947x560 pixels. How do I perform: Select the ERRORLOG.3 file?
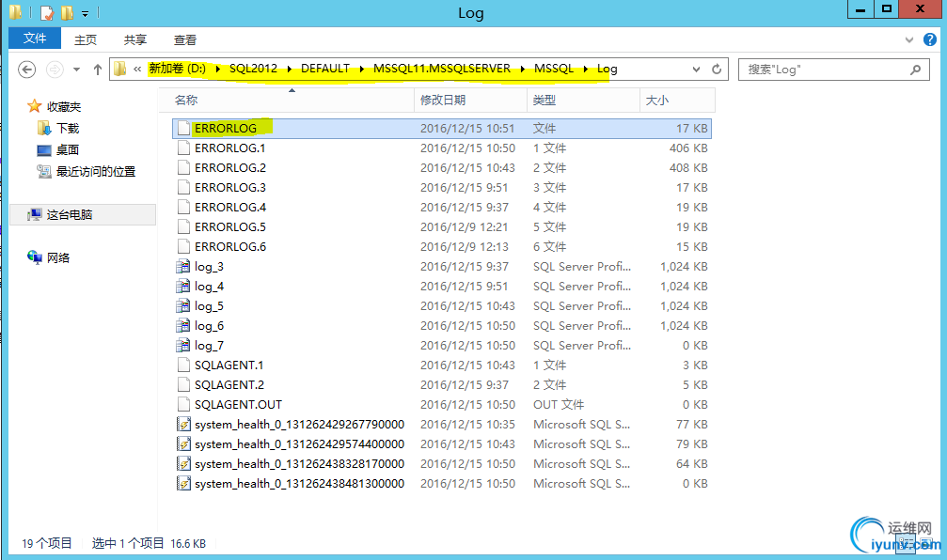click(441, 188)
